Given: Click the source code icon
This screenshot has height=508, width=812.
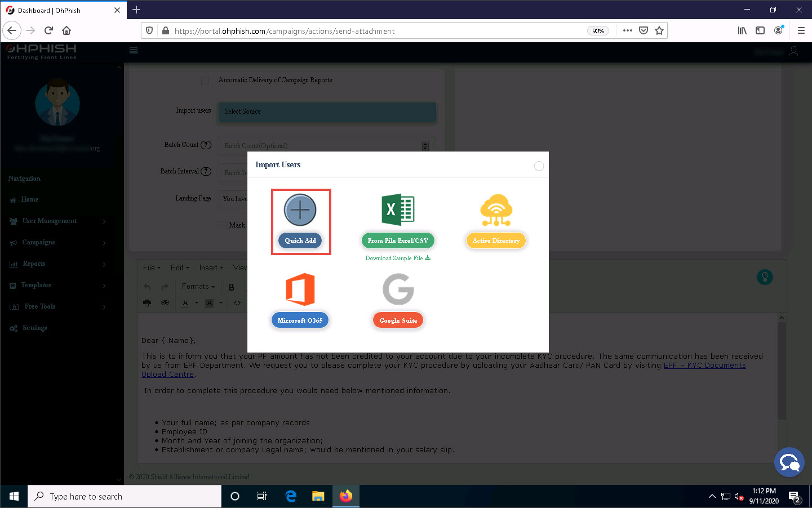Looking at the screenshot, I should (x=237, y=303).
